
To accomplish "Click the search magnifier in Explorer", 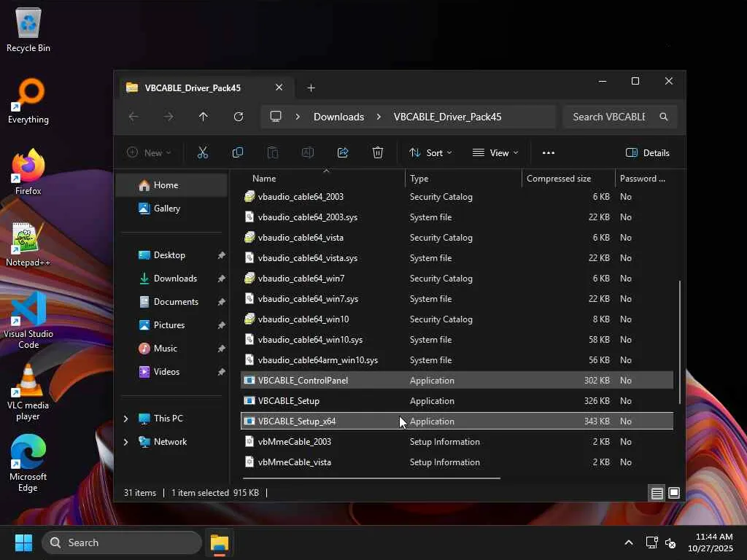I will pyautogui.click(x=664, y=117).
